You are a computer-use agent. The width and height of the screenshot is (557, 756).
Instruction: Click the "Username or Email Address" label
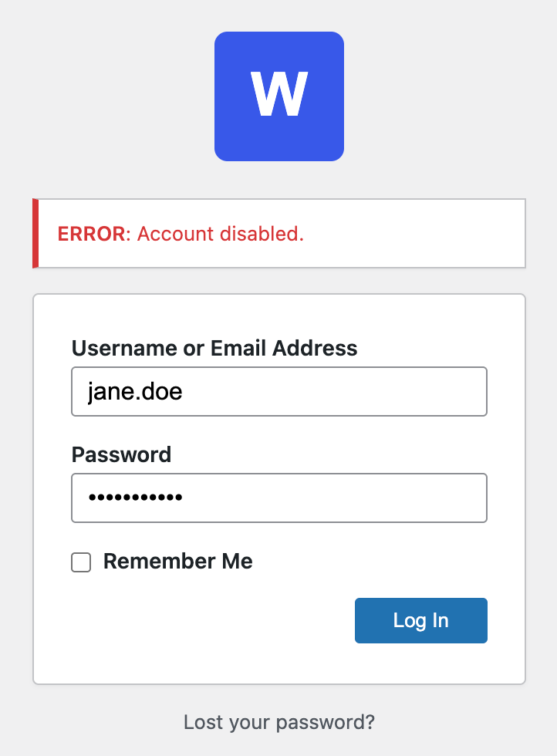pos(214,348)
